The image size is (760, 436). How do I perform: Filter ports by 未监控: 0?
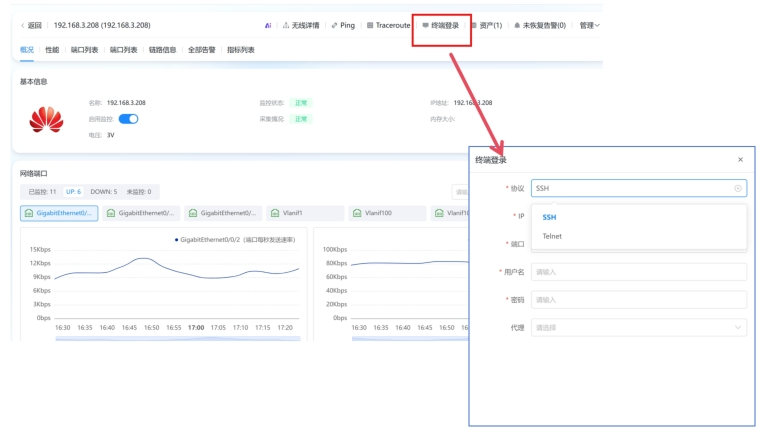pos(139,192)
